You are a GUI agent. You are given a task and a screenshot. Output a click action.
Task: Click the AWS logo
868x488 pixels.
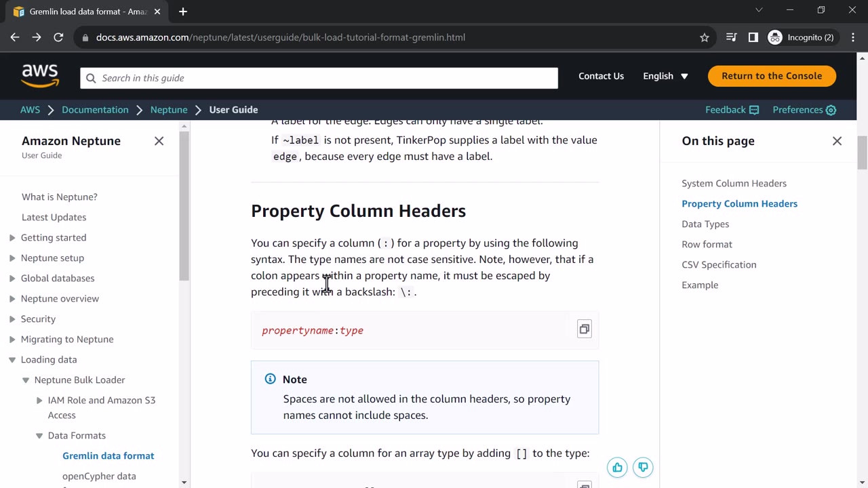click(40, 76)
